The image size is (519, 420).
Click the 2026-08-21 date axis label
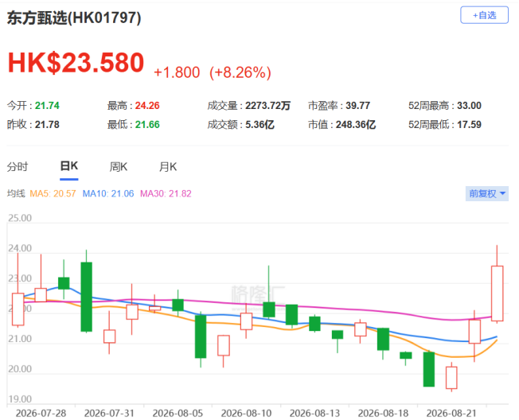click(451, 413)
